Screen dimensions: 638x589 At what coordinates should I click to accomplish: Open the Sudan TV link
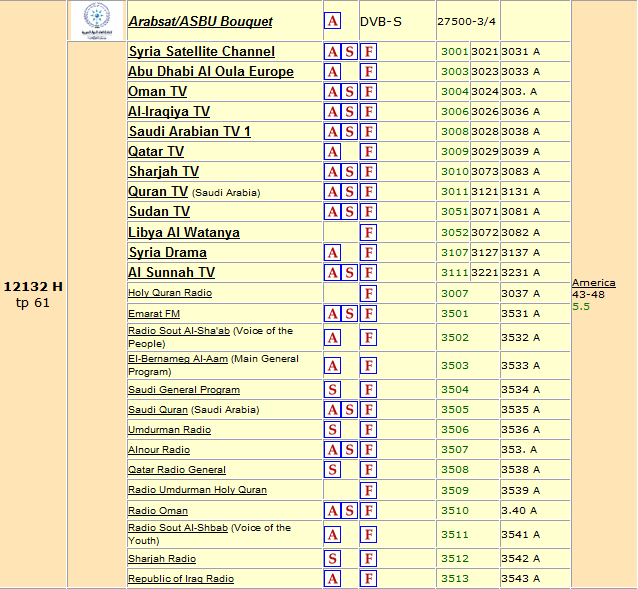pos(160,211)
